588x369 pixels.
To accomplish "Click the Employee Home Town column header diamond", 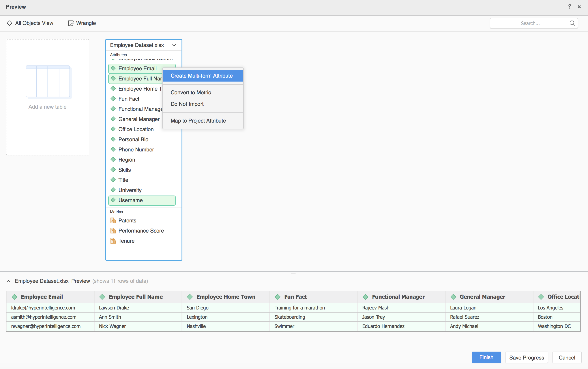I will click(190, 297).
